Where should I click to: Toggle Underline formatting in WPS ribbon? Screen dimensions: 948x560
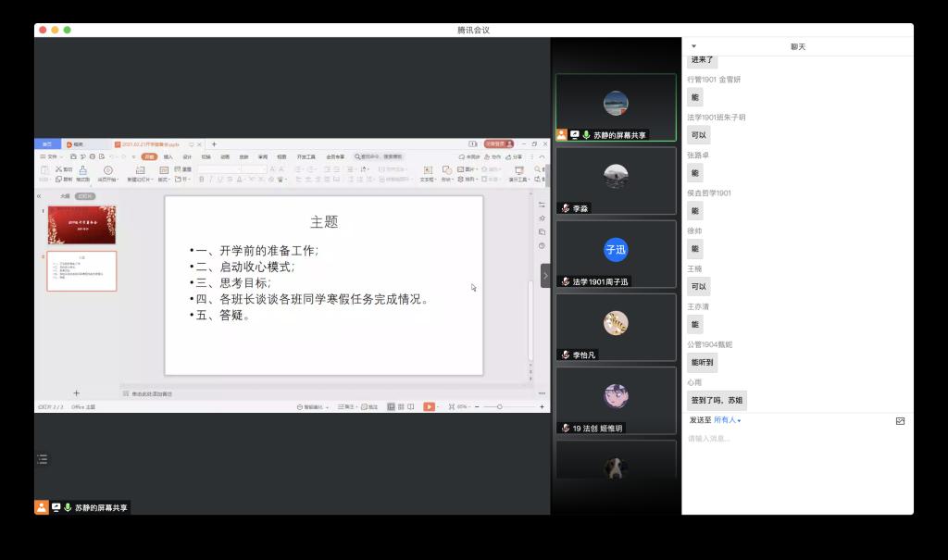220,179
